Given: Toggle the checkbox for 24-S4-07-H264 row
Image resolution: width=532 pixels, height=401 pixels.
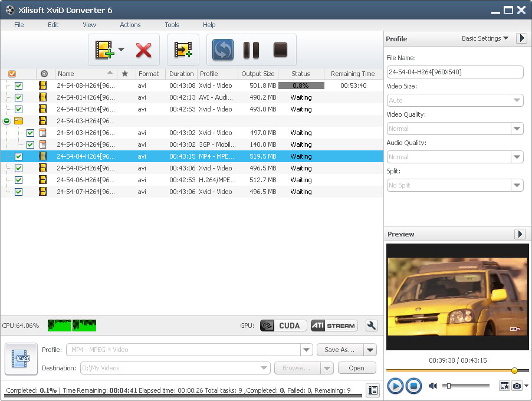Looking at the screenshot, I should pos(18,192).
